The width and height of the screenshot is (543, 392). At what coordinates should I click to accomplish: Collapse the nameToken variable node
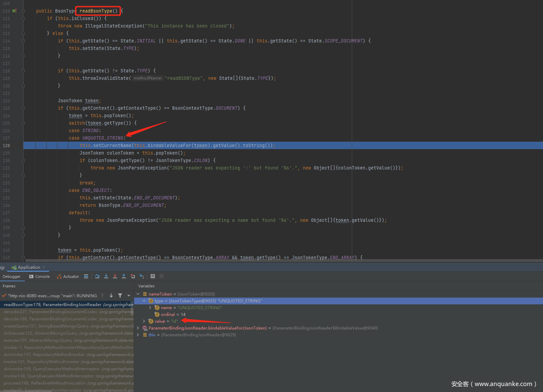click(138, 294)
